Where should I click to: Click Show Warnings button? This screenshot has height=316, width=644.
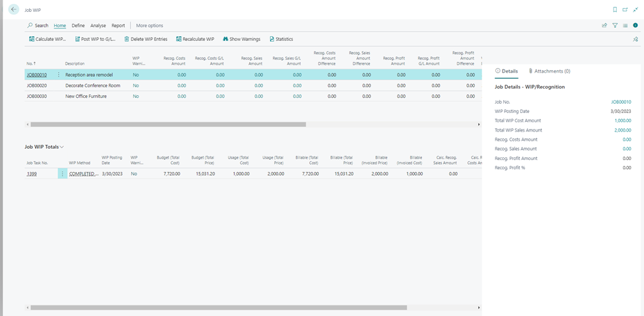pos(243,39)
